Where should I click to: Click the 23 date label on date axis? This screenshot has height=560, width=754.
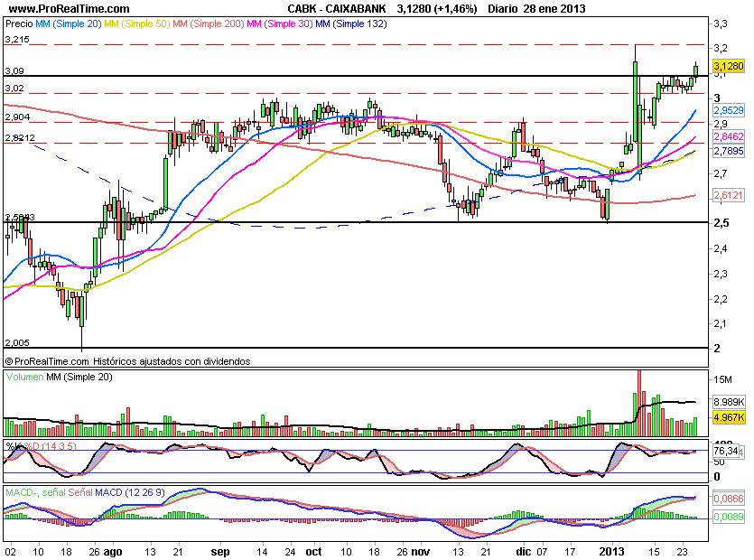[x=683, y=552]
